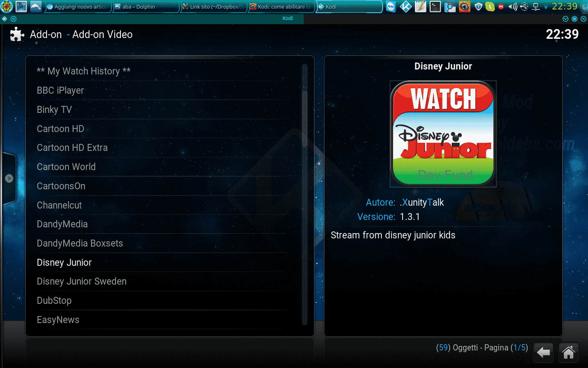Open the eye screenshot application icon
This screenshot has height=368, width=588.
[464, 7]
